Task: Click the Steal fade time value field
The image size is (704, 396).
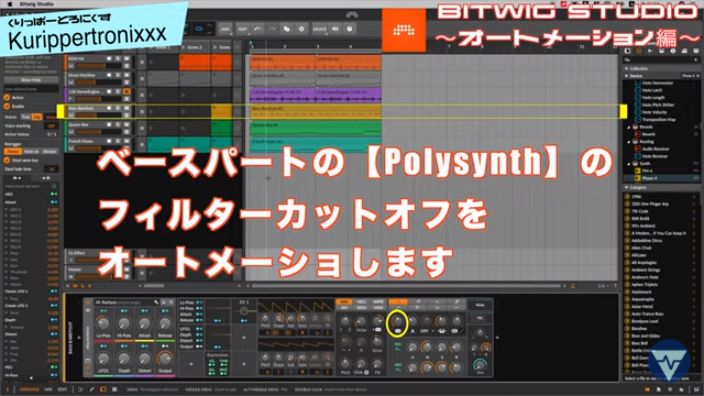Action: [x=52, y=169]
